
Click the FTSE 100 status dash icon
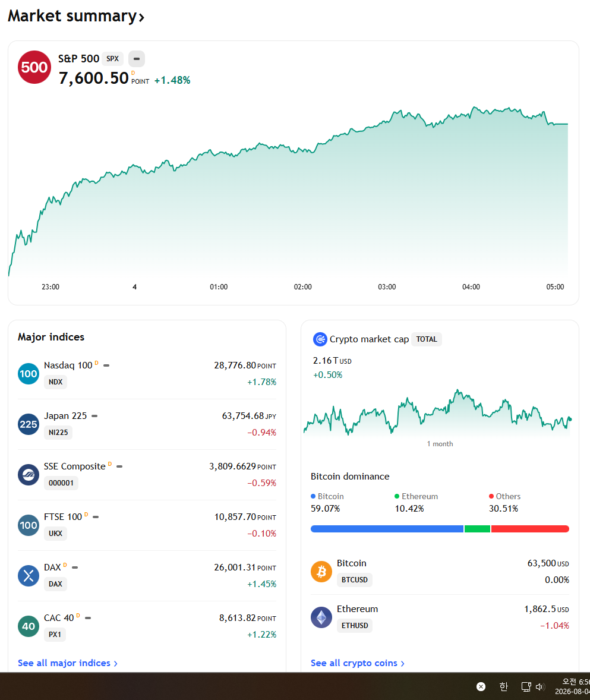coord(96,517)
